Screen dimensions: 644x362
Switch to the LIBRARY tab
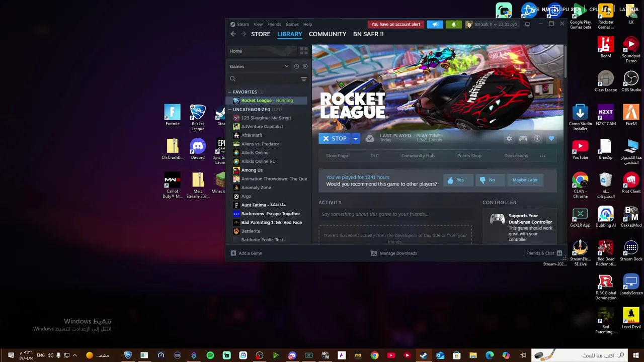point(290,34)
